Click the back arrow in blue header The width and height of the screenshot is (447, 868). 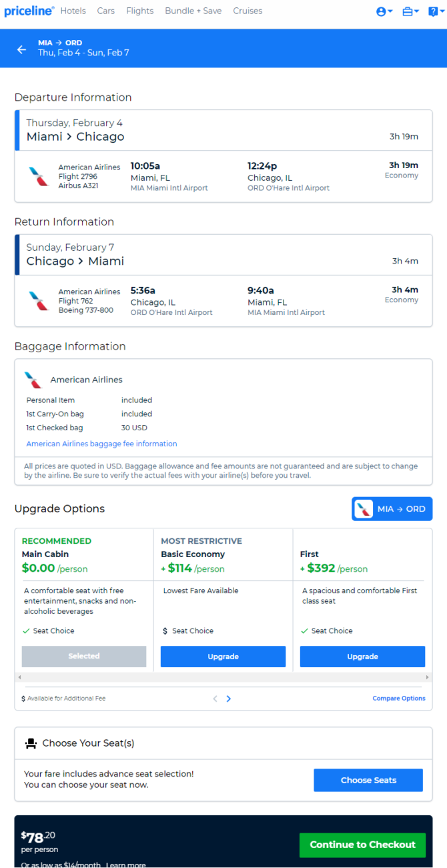(22, 49)
